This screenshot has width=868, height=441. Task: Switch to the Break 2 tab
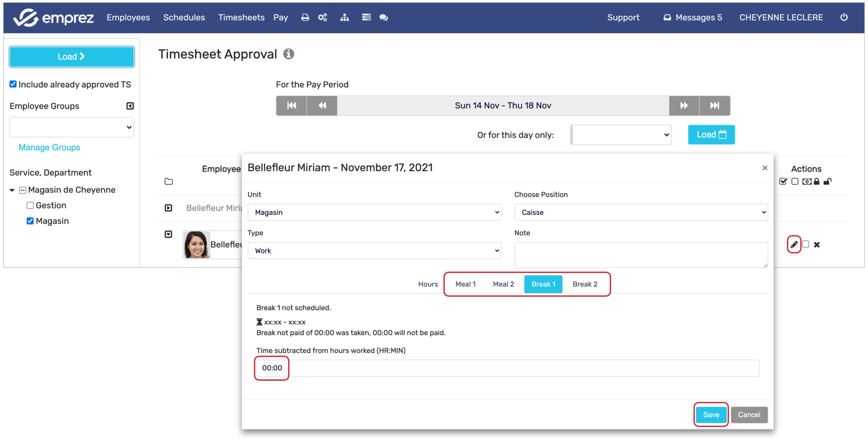pos(585,284)
